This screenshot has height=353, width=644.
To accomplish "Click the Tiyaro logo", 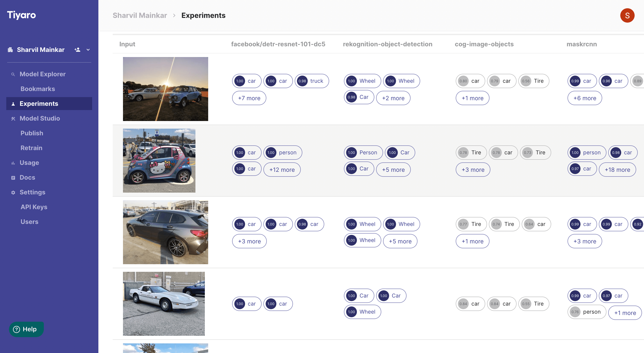I will click(21, 15).
